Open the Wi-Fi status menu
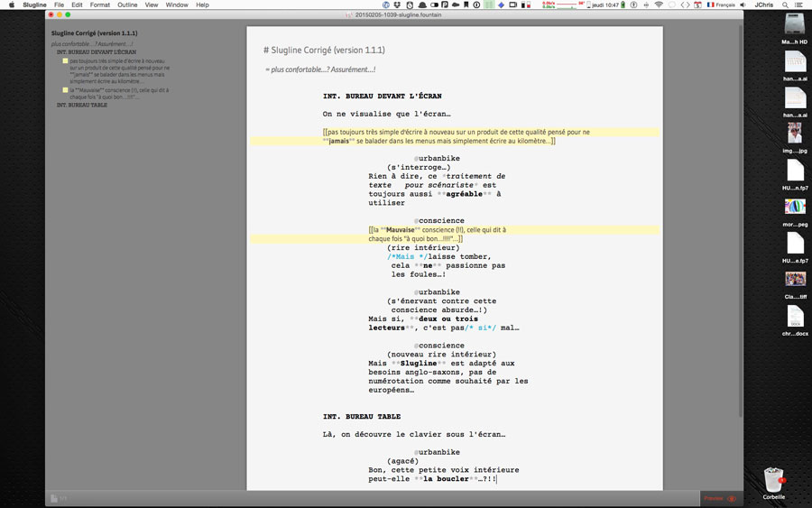The width and height of the screenshot is (812, 508). [659, 5]
